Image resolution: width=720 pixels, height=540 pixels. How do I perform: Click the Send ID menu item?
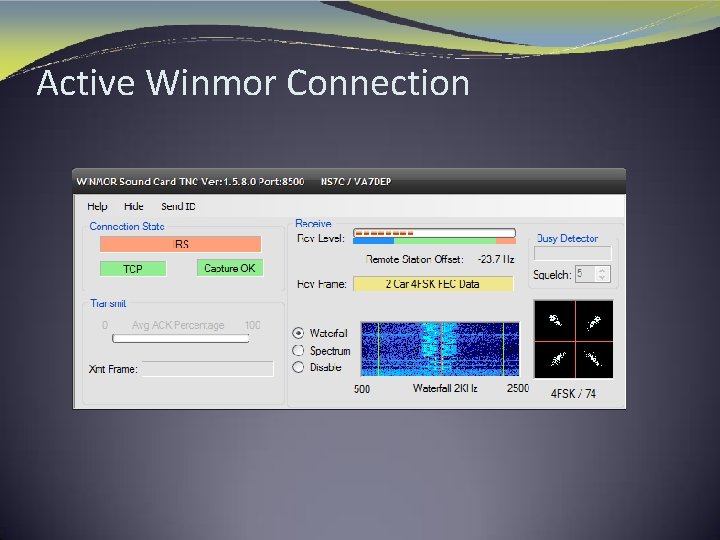tap(178, 207)
